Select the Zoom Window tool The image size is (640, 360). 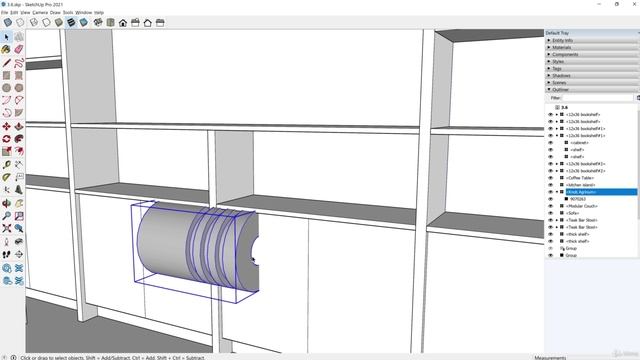tap(19, 216)
